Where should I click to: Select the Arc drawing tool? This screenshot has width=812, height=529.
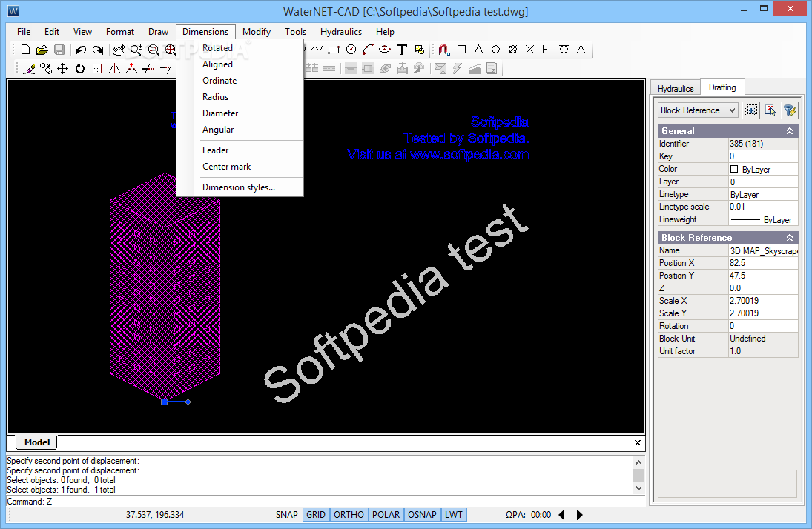coord(368,50)
